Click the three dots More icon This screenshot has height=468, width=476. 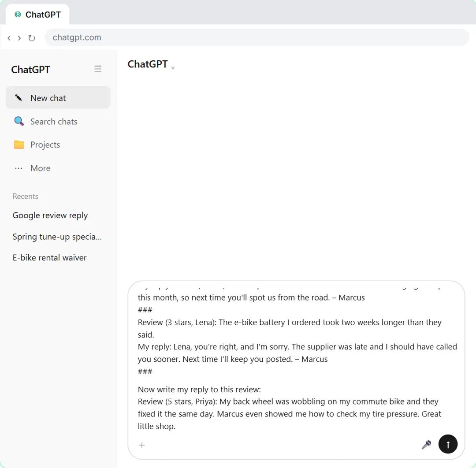pyautogui.click(x=19, y=168)
